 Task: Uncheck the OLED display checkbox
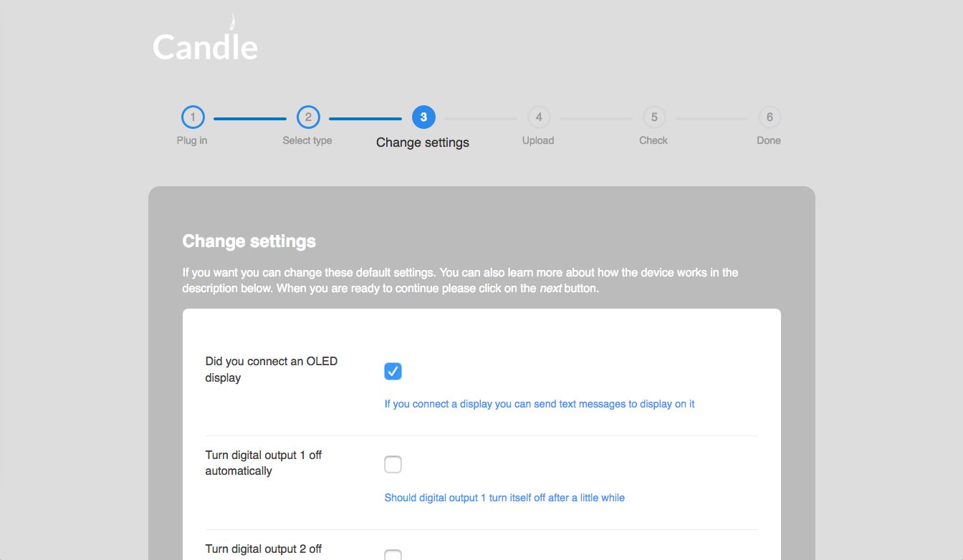point(393,371)
